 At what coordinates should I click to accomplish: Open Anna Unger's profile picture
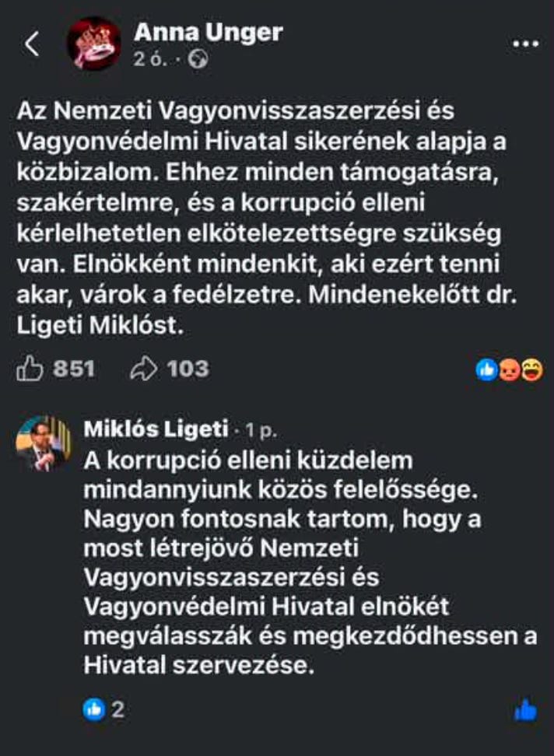pos(93,44)
